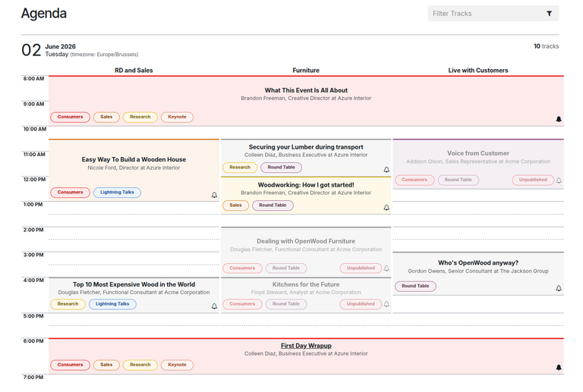Viewport: 583px width, 392px height.
Task: Open Who's OpenWood anyway? talk
Action: tap(478, 263)
